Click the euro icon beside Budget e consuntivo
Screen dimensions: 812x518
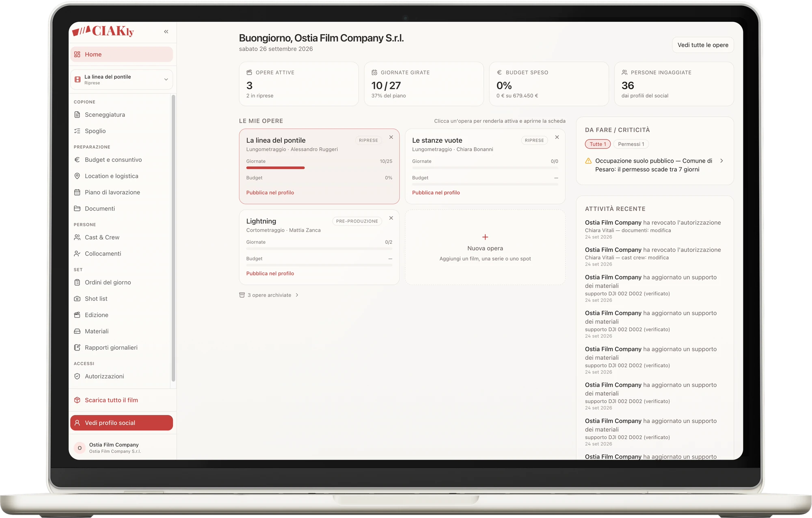[77, 160]
